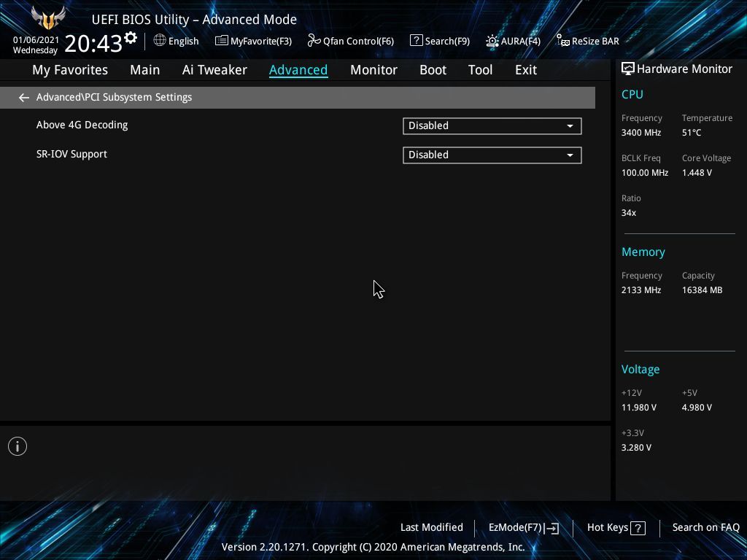The image size is (747, 560).
Task: Click the Core Voltage value 1.448 V
Action: point(697,173)
